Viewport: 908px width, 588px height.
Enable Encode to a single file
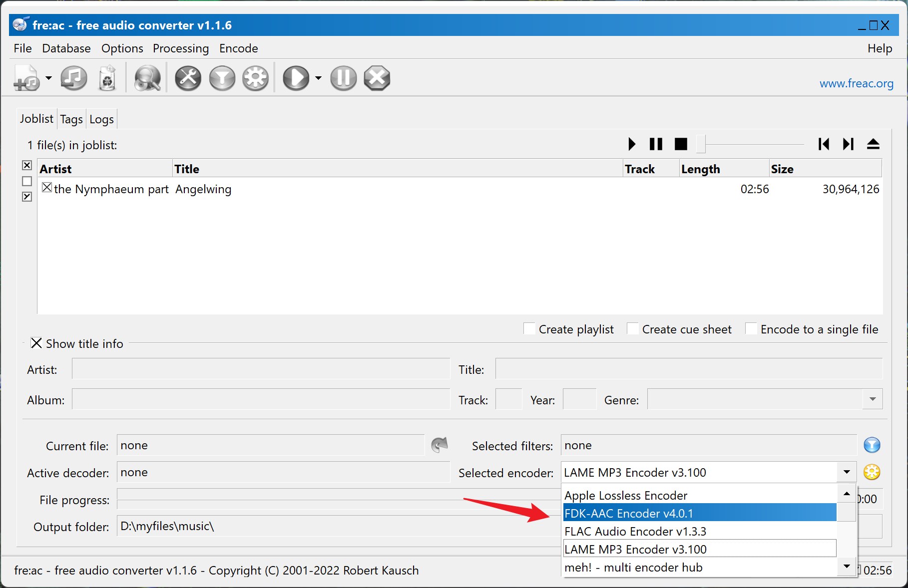[751, 329]
